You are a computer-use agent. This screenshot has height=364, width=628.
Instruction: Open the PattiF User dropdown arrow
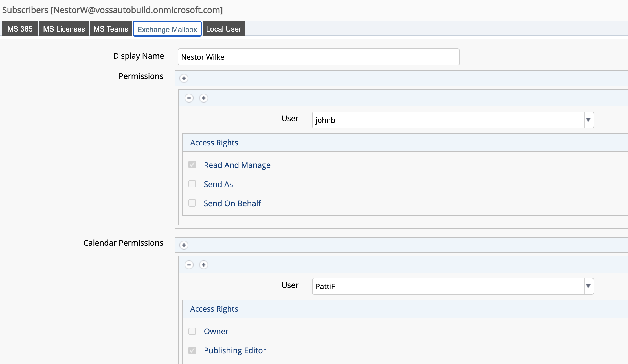pos(588,286)
